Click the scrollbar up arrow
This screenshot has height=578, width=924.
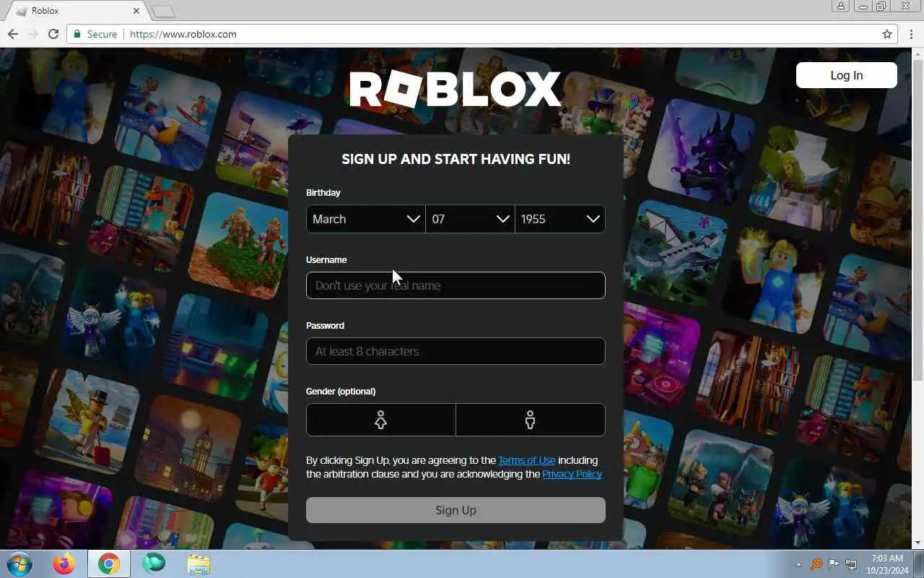pyautogui.click(x=918, y=54)
